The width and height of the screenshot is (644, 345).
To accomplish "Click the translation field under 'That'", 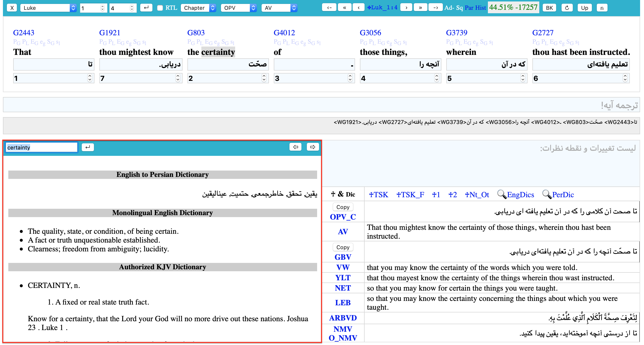I will tap(54, 64).
